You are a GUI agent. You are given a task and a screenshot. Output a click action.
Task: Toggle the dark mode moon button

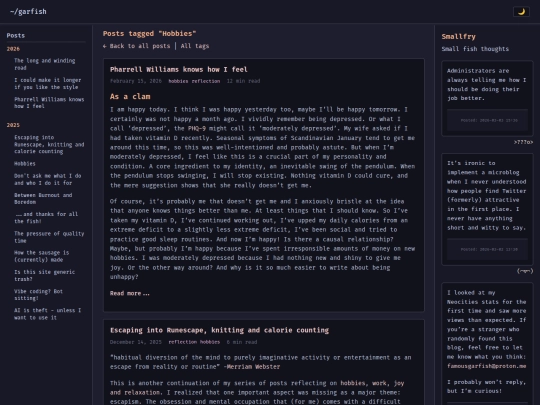point(521,12)
